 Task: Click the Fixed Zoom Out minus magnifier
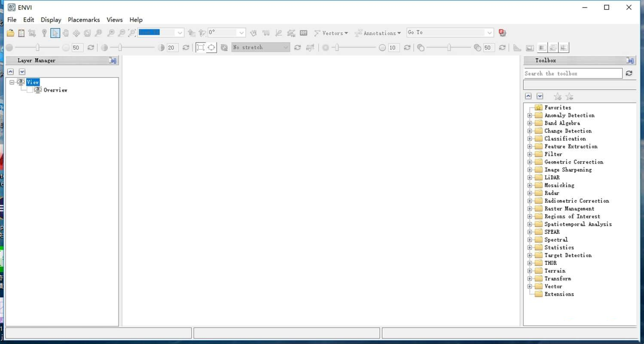(x=122, y=33)
